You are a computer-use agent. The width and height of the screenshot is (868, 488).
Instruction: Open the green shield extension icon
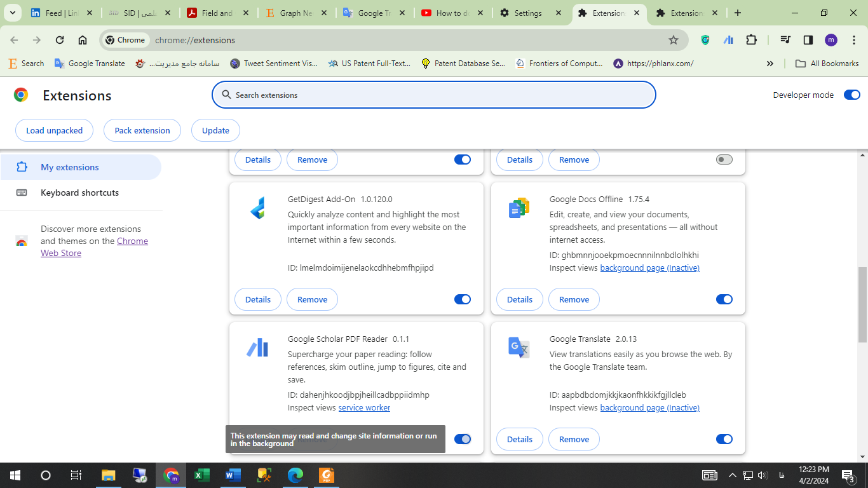pyautogui.click(x=705, y=40)
